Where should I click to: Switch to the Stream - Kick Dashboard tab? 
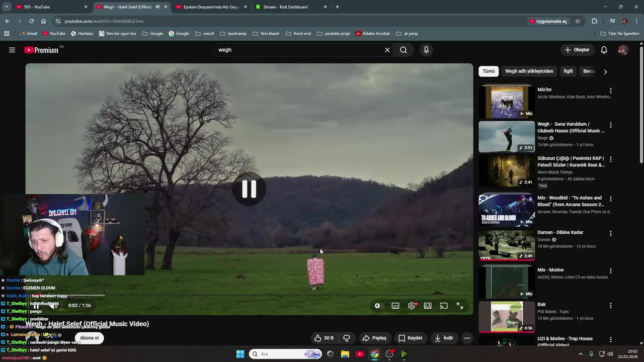pos(291,7)
